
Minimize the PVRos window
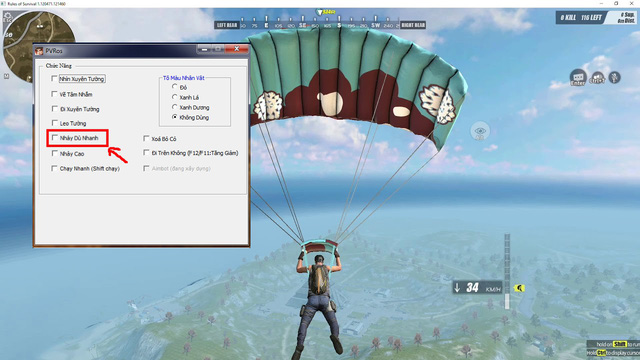(204, 49)
